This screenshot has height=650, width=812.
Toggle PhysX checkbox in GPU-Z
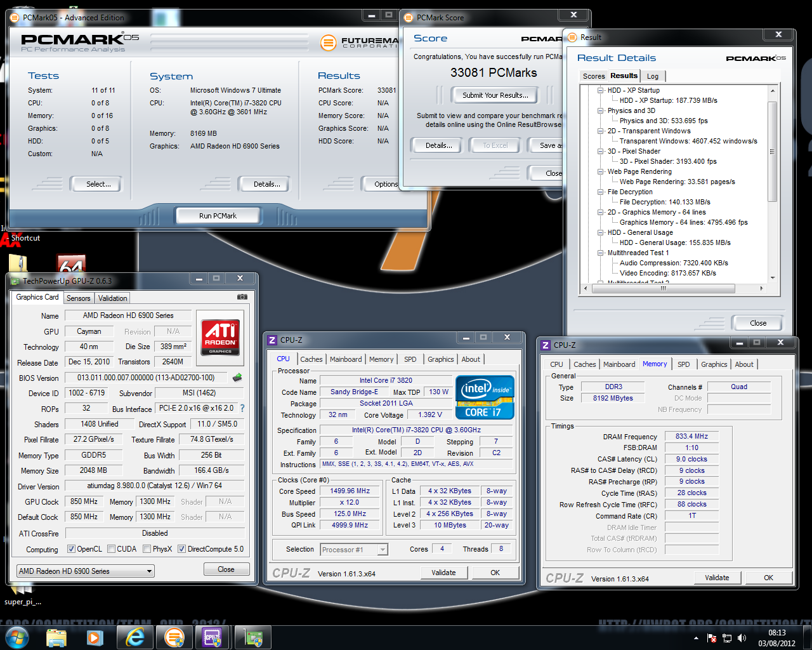coord(147,549)
